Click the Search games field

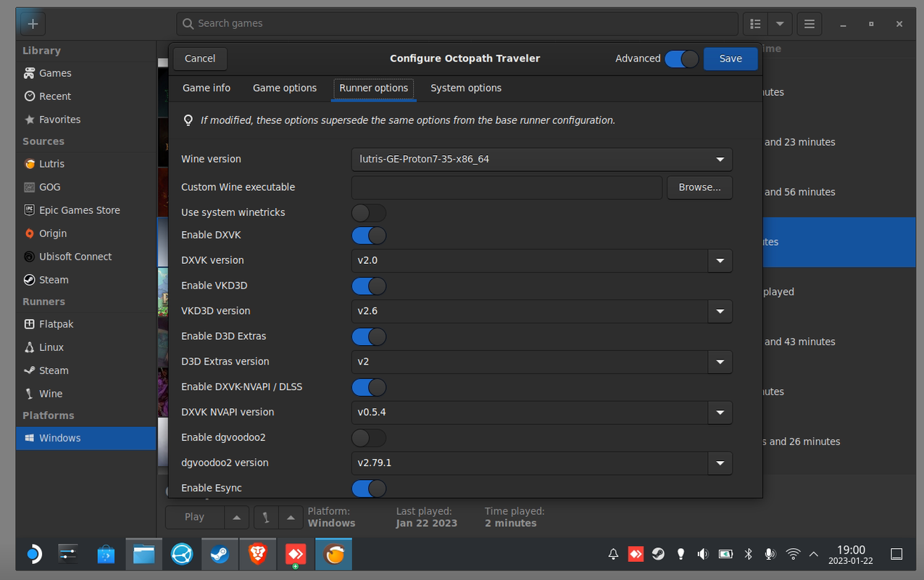[x=457, y=24]
